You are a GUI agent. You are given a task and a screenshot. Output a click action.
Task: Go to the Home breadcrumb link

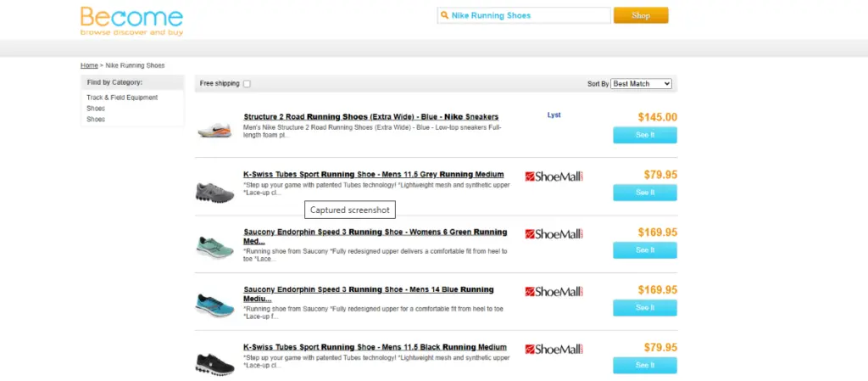pos(89,65)
